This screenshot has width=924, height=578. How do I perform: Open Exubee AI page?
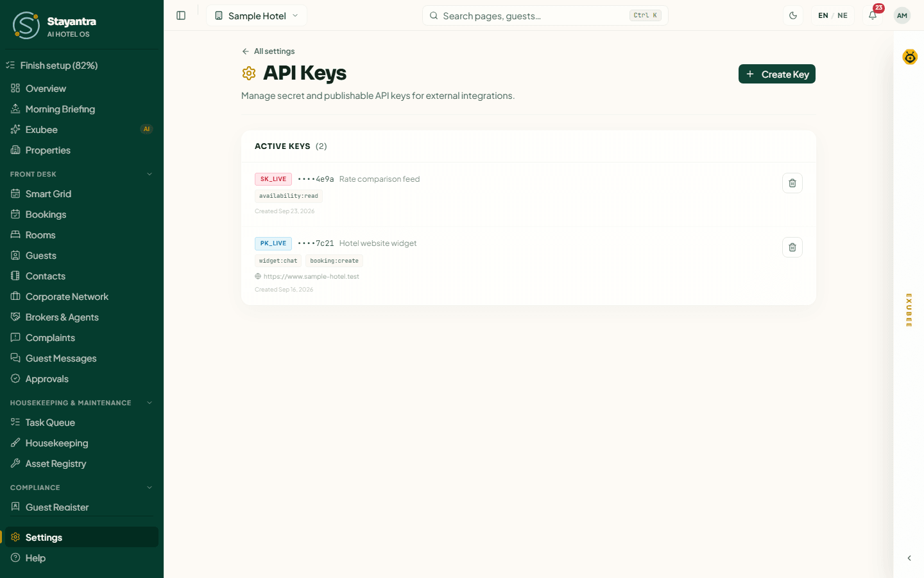[x=81, y=130]
